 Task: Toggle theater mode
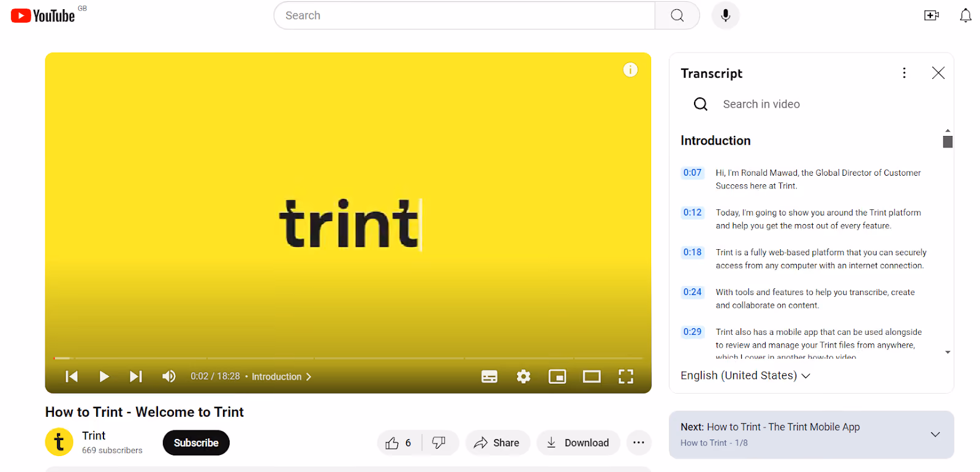click(x=592, y=376)
